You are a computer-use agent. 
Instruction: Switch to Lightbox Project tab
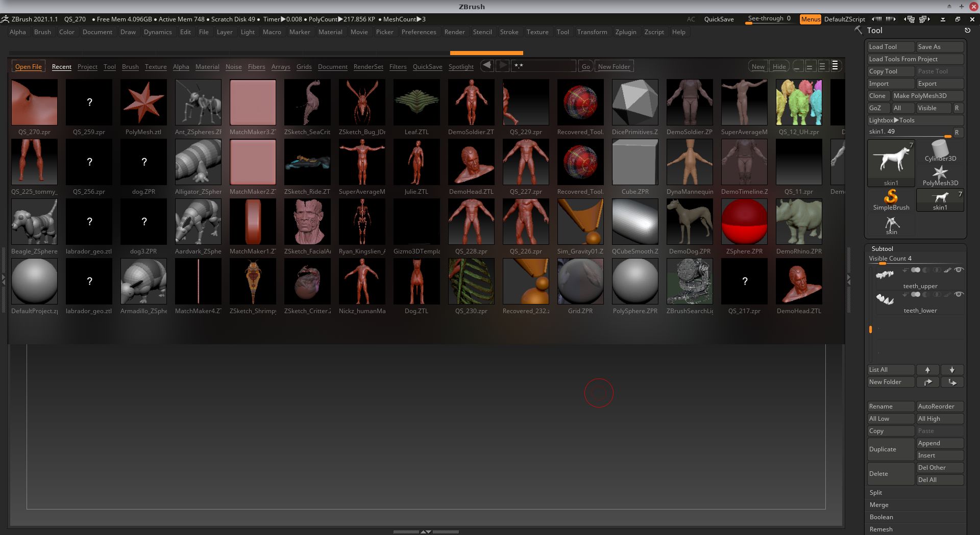coord(87,67)
